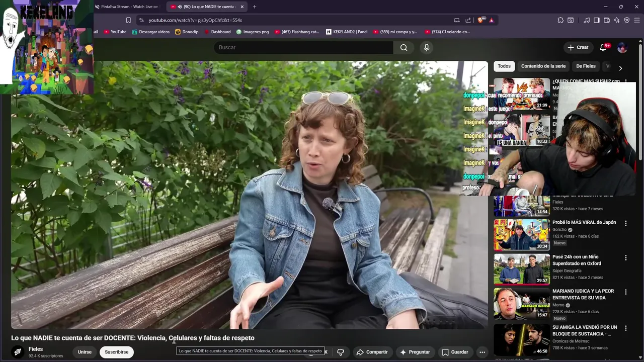Viewport: 644px width, 362px height.
Task: Open the Brave Wallet icon
Action: click(x=607, y=20)
